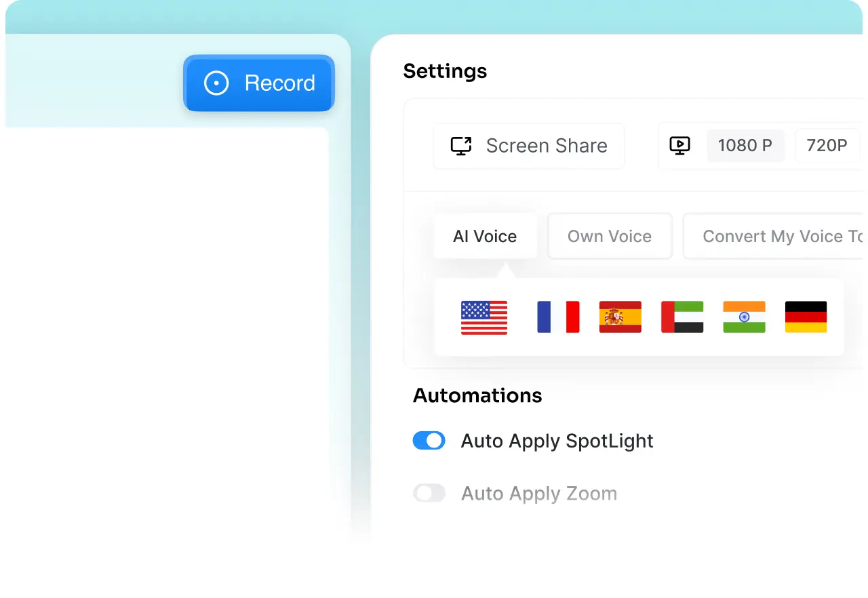Click the Auto Apply SpotLight label
The image size is (868, 598).
point(557,441)
